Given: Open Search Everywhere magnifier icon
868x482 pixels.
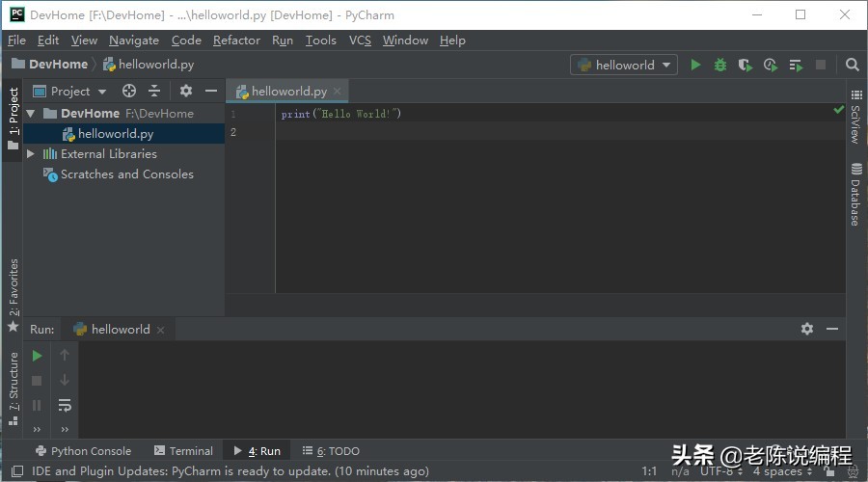Looking at the screenshot, I should (x=852, y=65).
